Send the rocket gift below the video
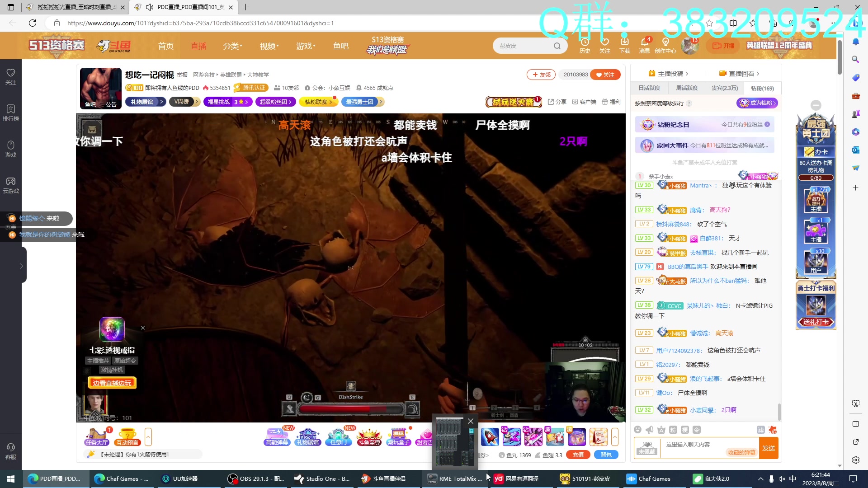868x488 pixels. coord(490,437)
